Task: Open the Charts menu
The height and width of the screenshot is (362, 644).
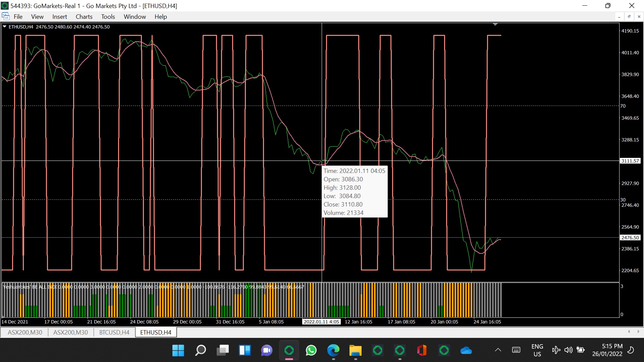Action: coord(84,16)
